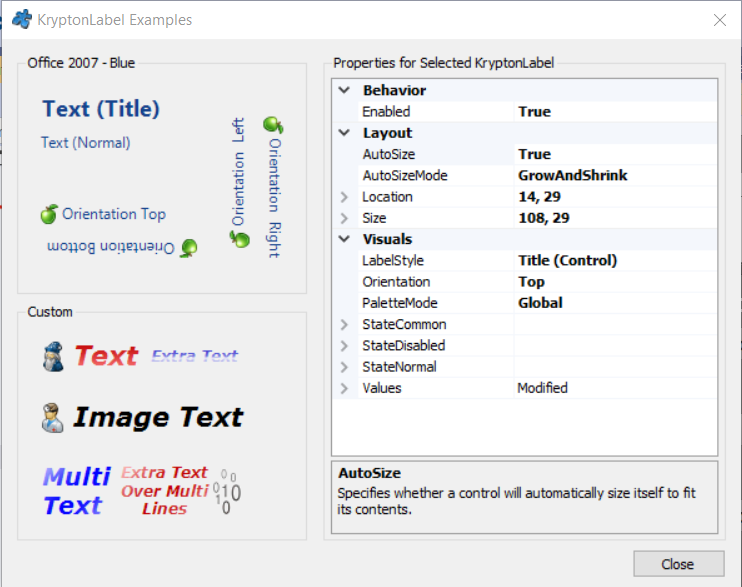Collapse the Behavior category
The height and width of the screenshot is (587, 742).
point(344,90)
